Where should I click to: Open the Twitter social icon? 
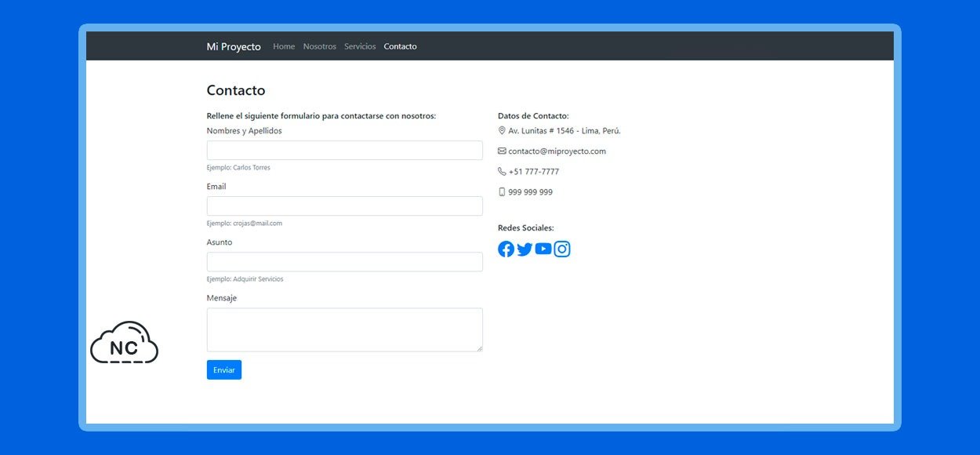[x=524, y=249]
